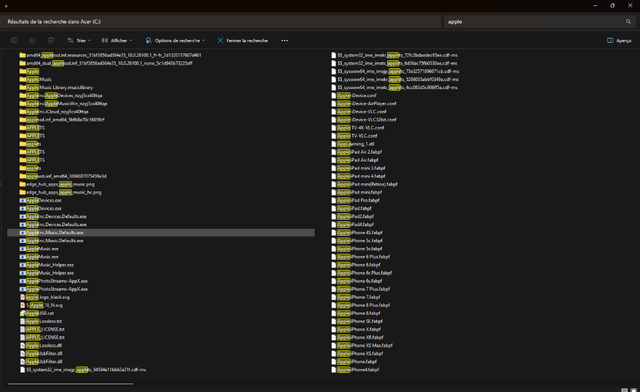Select Apple iPhone 7 Plus.fabpf file
This screenshot has height=392, width=640.
coord(360,289)
